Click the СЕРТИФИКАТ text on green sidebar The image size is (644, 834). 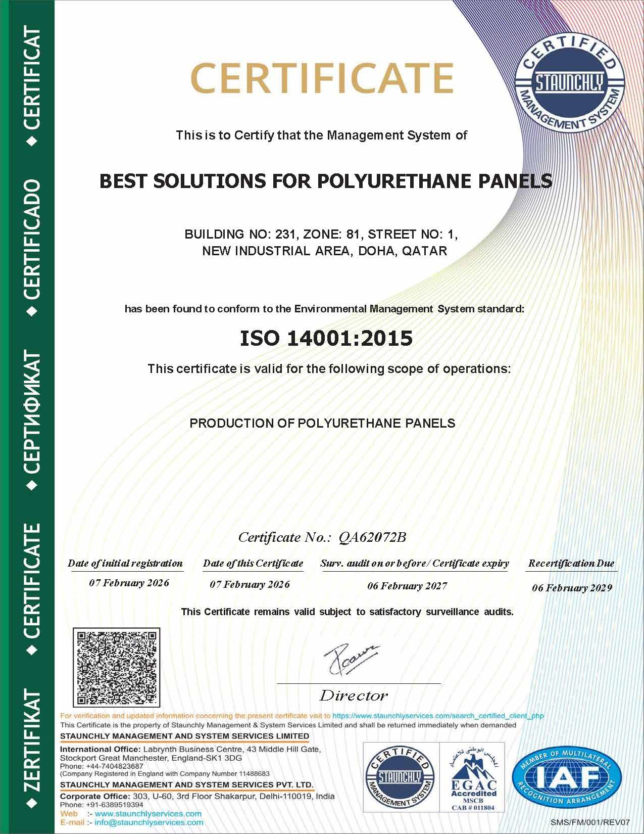tap(32, 412)
